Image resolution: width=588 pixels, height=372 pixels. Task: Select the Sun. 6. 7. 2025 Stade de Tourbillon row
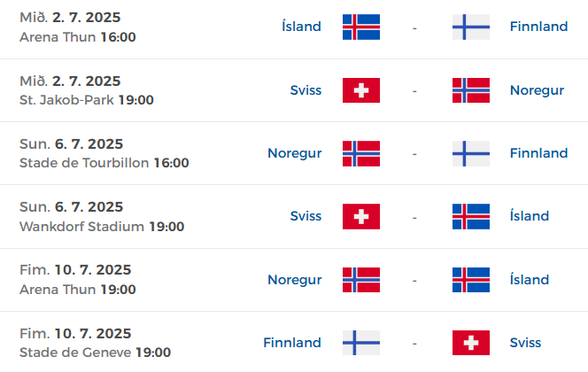coord(294,153)
